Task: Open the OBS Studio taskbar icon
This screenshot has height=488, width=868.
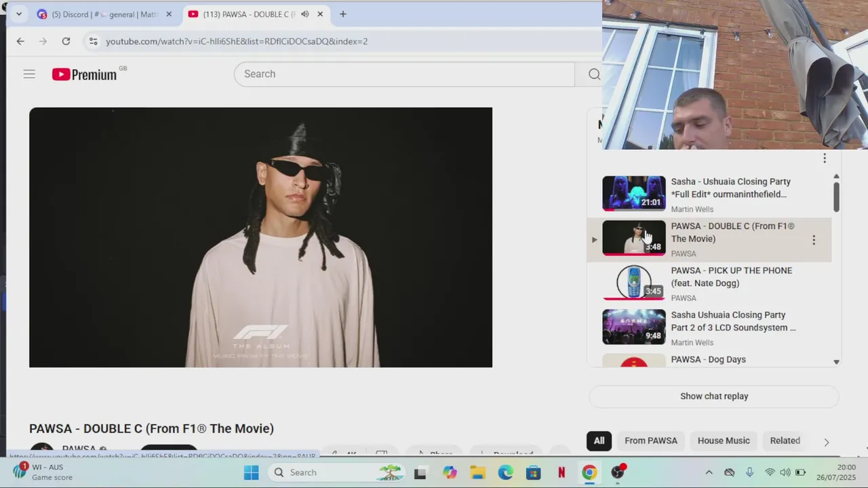Action: [x=618, y=472]
